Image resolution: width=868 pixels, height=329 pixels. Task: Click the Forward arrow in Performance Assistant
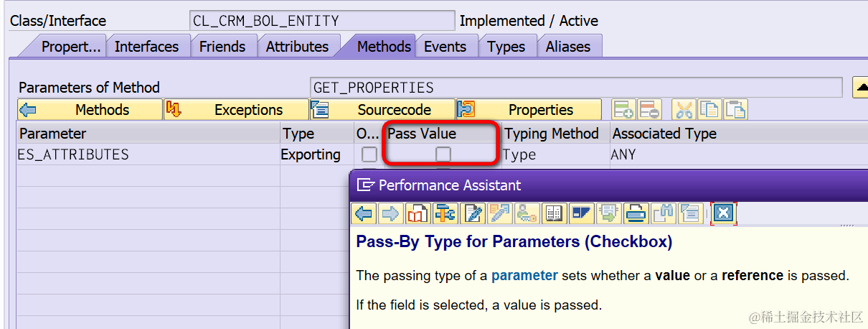(390, 213)
